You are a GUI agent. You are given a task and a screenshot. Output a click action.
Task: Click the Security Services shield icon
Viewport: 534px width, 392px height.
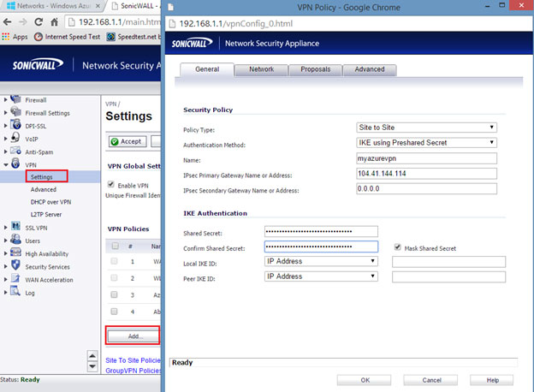tap(15, 265)
